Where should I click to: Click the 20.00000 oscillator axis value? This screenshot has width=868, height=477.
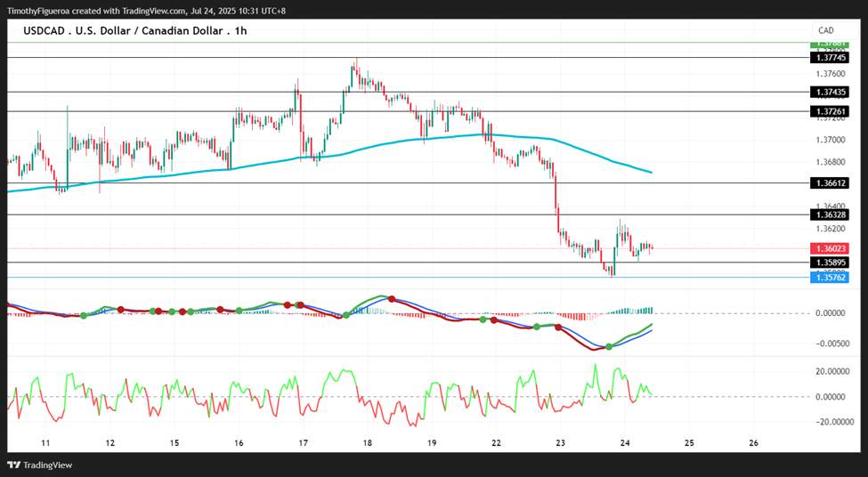point(831,371)
